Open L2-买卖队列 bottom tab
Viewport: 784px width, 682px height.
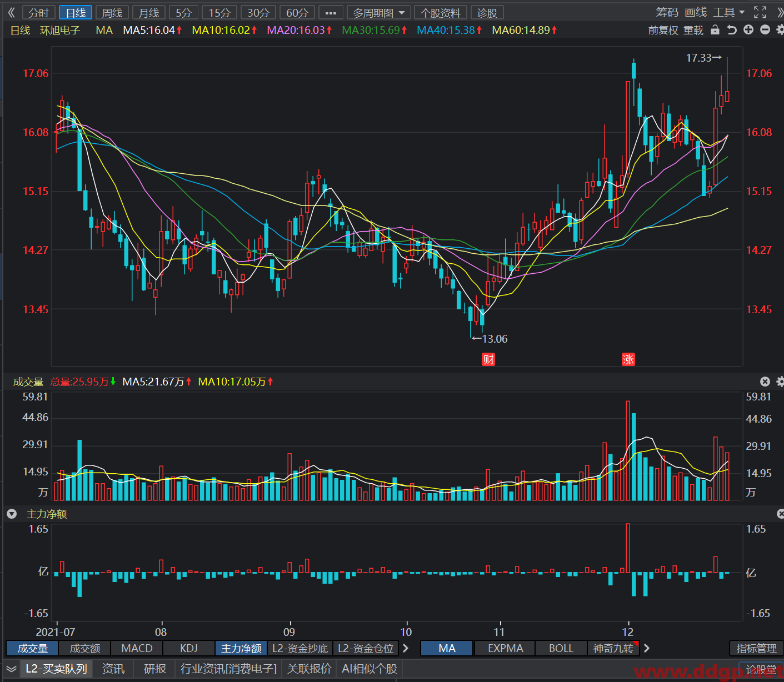click(x=56, y=669)
